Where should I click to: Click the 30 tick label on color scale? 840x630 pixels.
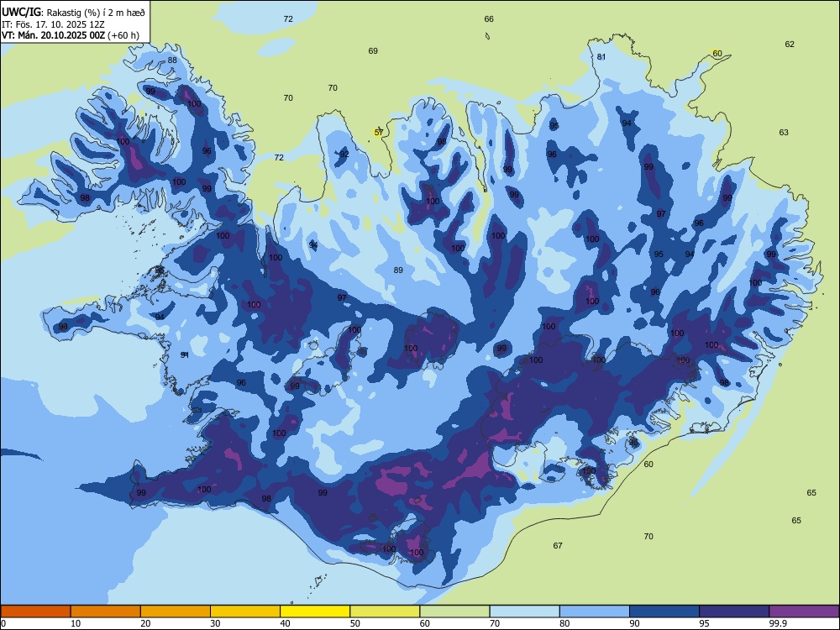coord(215,623)
